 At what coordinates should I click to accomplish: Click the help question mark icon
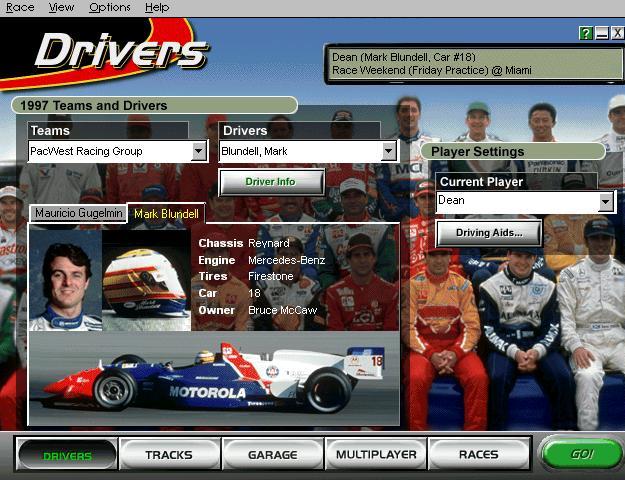click(586, 33)
